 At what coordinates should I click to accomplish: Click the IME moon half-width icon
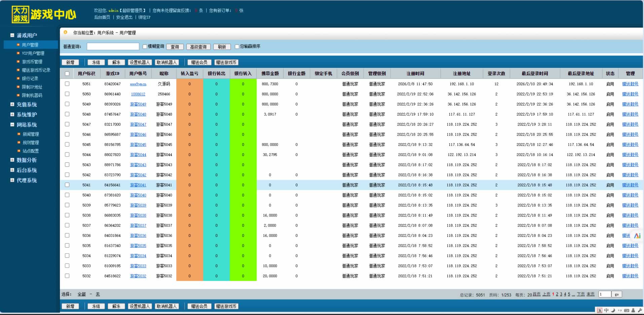coord(613,310)
